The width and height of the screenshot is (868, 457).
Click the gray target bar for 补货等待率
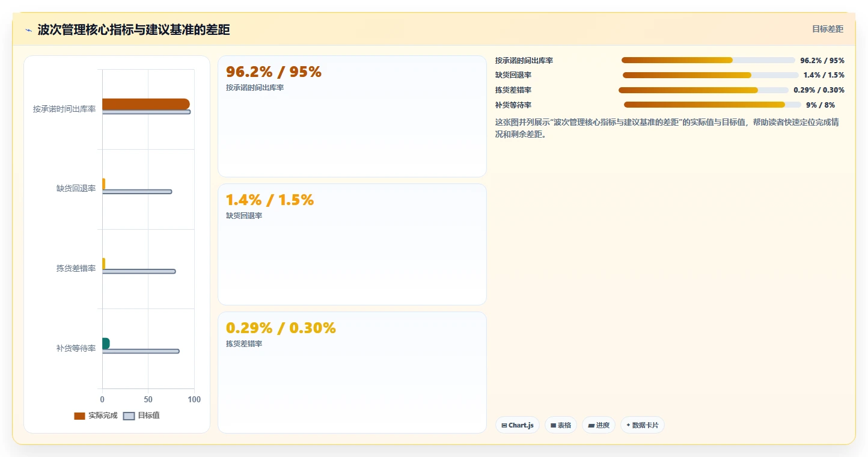[x=141, y=351]
